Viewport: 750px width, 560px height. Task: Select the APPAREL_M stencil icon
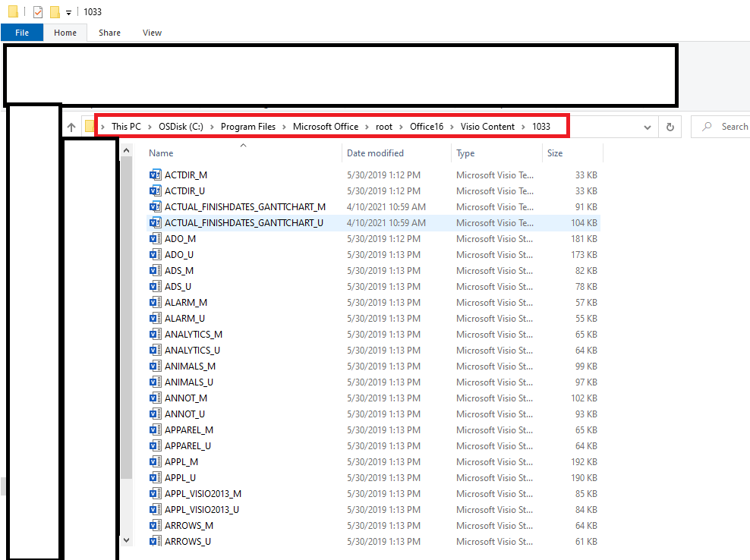pyautogui.click(x=155, y=430)
